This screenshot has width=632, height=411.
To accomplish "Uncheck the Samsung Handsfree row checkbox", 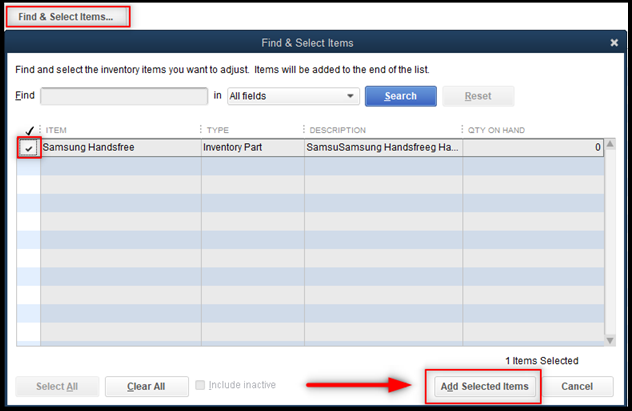I will [x=28, y=148].
